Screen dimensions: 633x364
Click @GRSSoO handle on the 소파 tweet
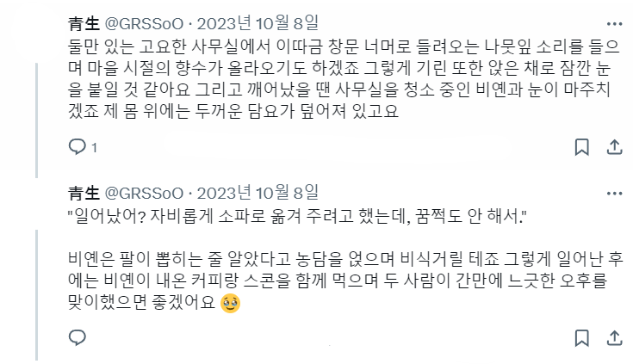click(x=144, y=194)
